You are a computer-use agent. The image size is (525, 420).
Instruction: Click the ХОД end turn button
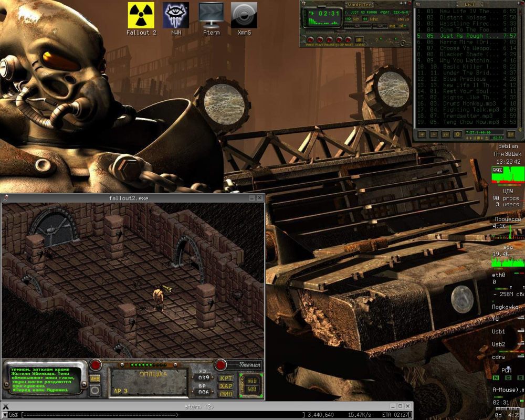point(252,381)
